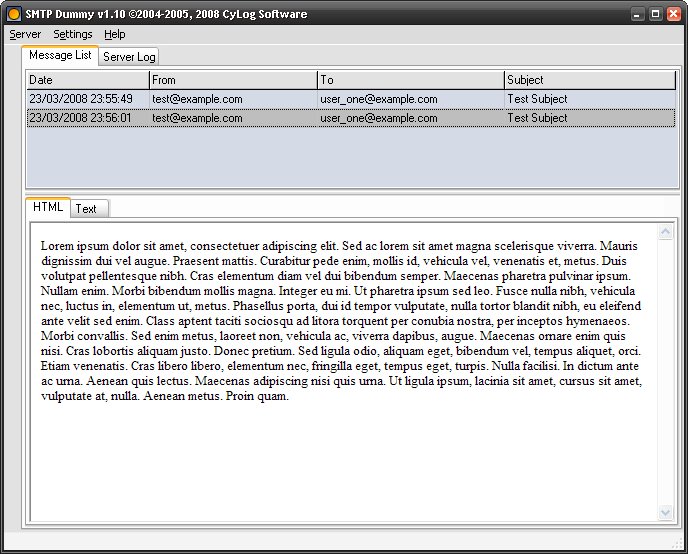Image resolution: width=688 pixels, height=554 pixels.
Task: Click the scroll down arrow in message body
Action: point(666,512)
